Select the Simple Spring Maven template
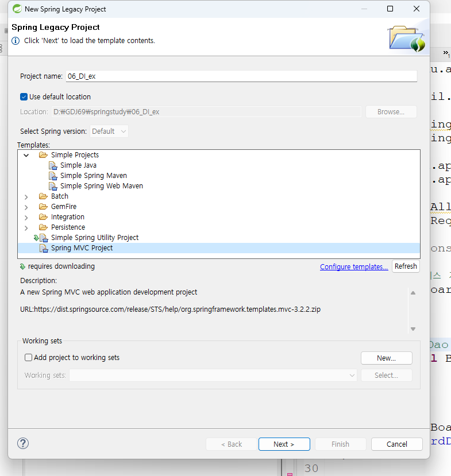 tap(94, 176)
